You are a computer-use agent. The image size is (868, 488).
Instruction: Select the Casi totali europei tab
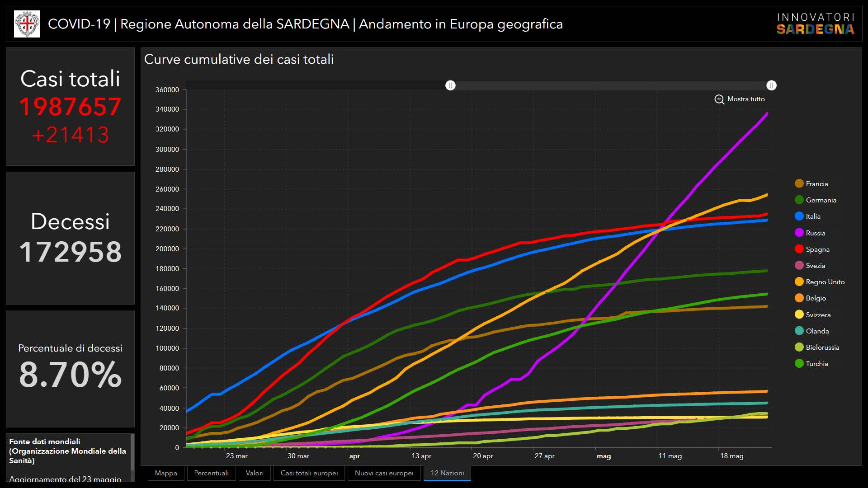pyautogui.click(x=309, y=473)
